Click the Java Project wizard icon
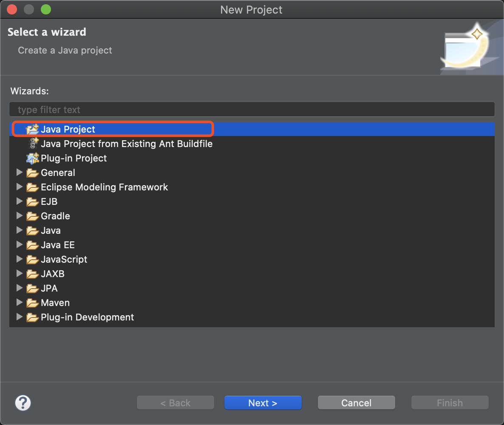The width and height of the screenshot is (504, 425). point(32,129)
